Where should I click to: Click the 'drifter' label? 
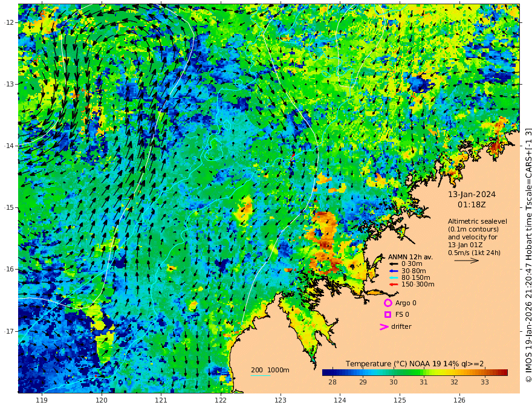pyautogui.click(x=401, y=326)
